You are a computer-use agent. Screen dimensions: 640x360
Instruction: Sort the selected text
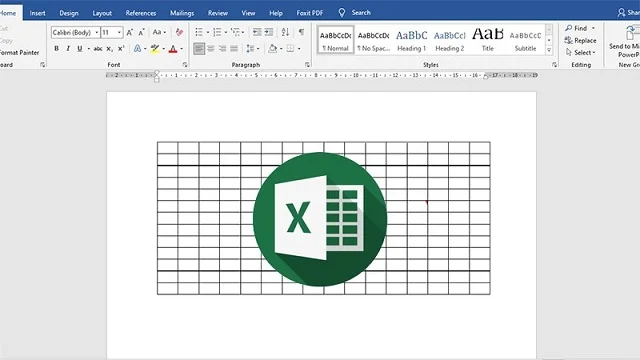pos(285,32)
